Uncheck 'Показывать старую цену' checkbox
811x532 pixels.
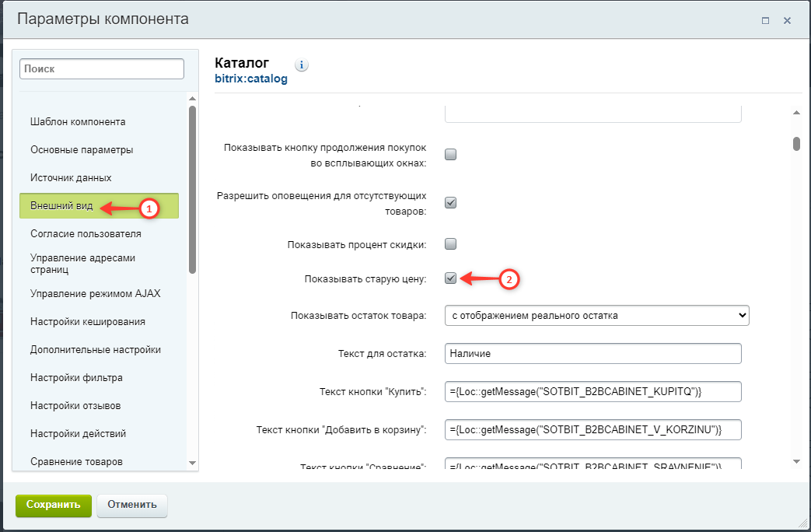pos(450,278)
